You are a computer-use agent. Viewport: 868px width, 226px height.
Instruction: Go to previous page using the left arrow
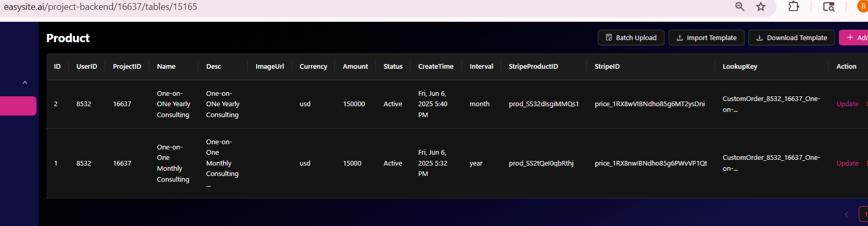pos(846,215)
